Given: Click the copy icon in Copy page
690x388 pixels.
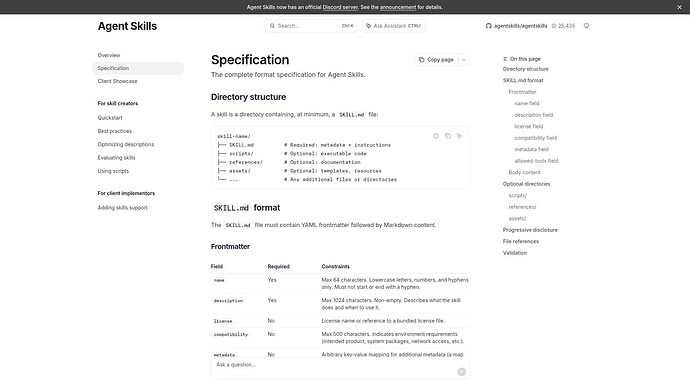Looking at the screenshot, I should pos(422,60).
